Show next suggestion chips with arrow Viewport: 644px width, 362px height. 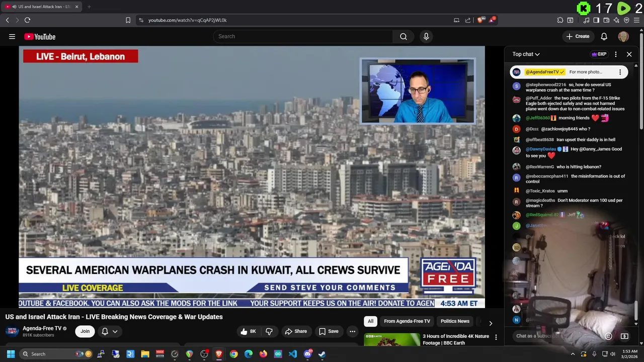tap(491, 323)
